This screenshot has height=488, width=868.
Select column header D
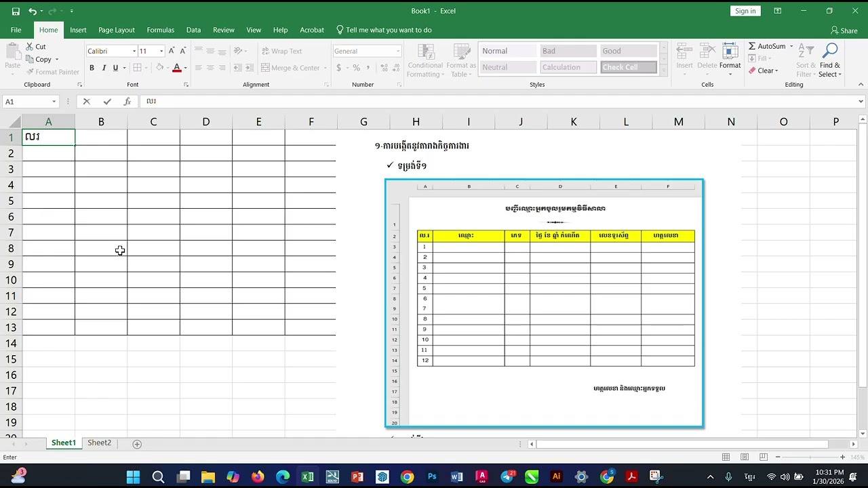pos(206,122)
